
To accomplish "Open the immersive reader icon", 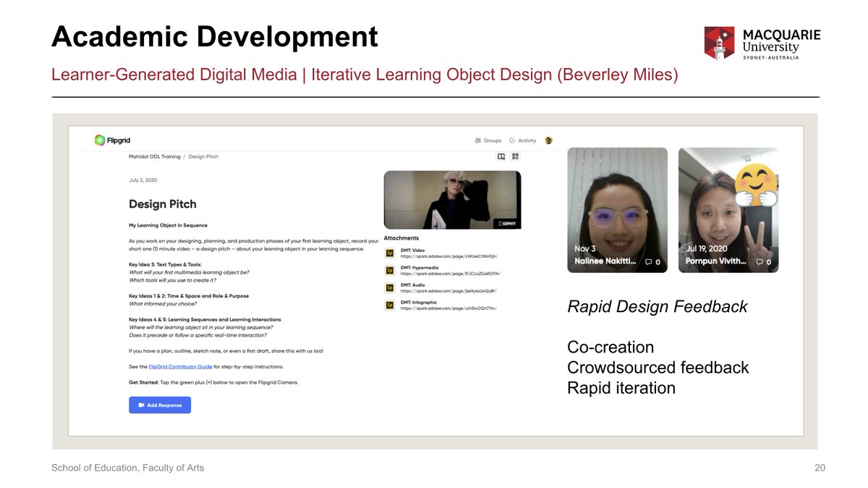I will pos(501,156).
